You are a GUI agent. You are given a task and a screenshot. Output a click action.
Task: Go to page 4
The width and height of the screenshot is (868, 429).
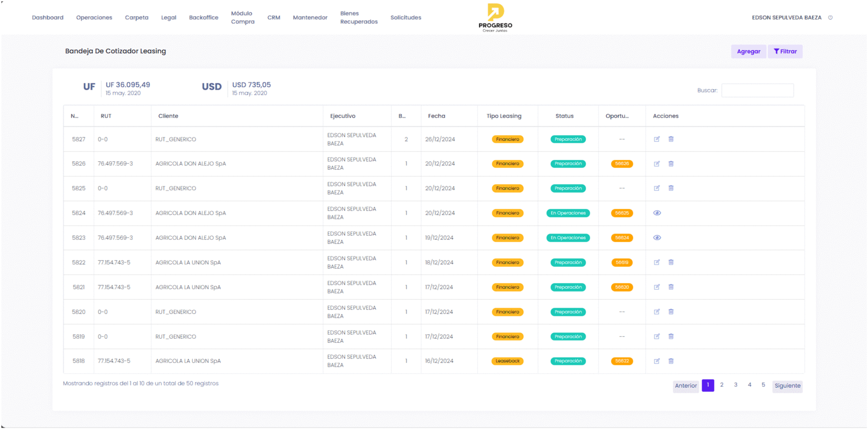(x=749, y=385)
